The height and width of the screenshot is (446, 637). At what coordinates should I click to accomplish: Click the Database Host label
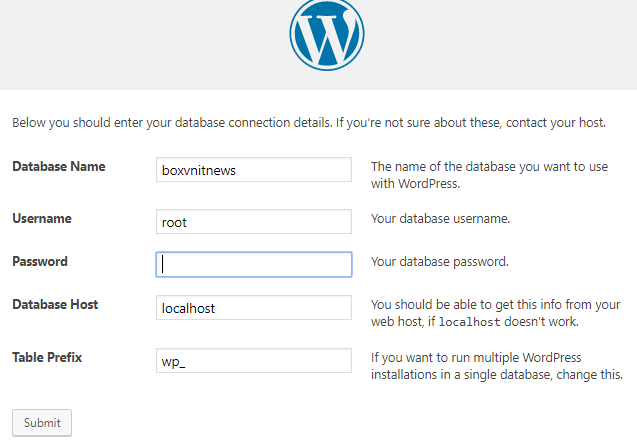[x=55, y=304]
